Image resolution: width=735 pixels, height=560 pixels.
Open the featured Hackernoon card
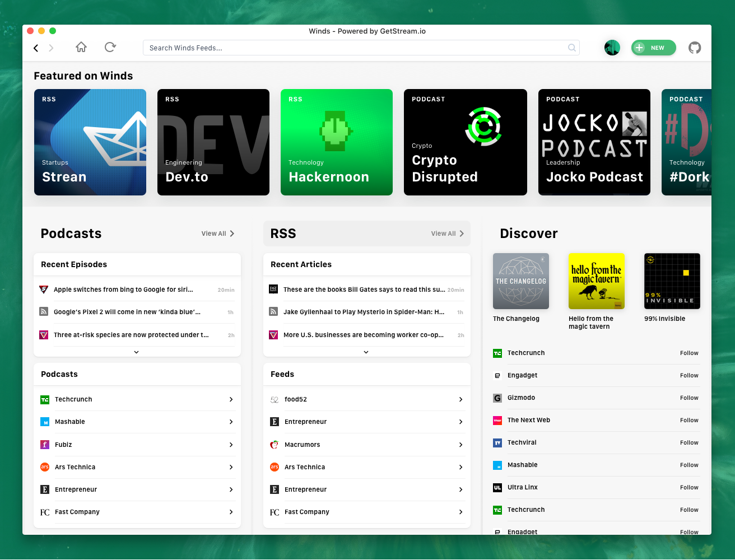(337, 142)
